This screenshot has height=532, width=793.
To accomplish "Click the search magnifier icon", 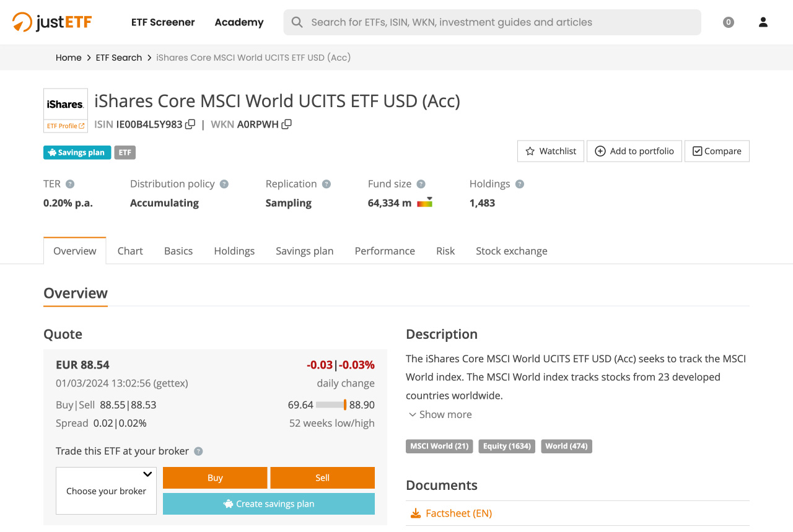I will (x=297, y=22).
